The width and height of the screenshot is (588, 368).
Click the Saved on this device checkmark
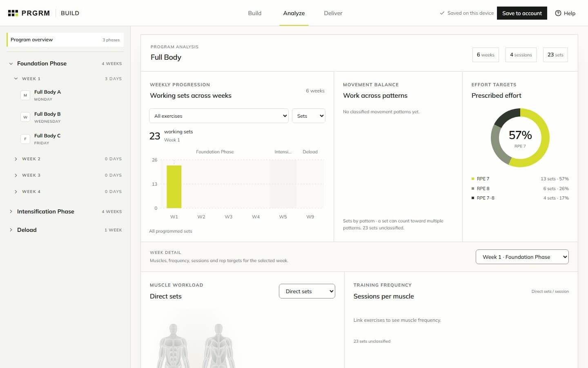pyautogui.click(x=442, y=13)
